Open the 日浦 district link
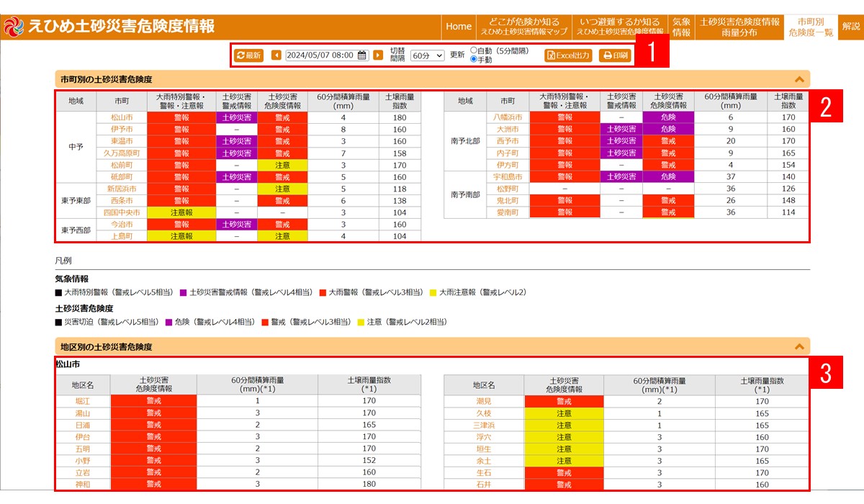The image size is (864, 504). click(x=83, y=425)
